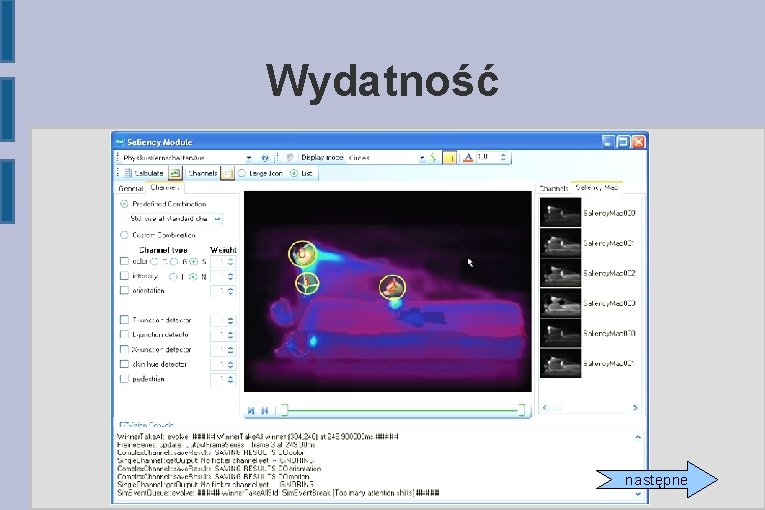Click the console scrollbar down arrow
The width and height of the screenshot is (765, 510).
coord(638,494)
